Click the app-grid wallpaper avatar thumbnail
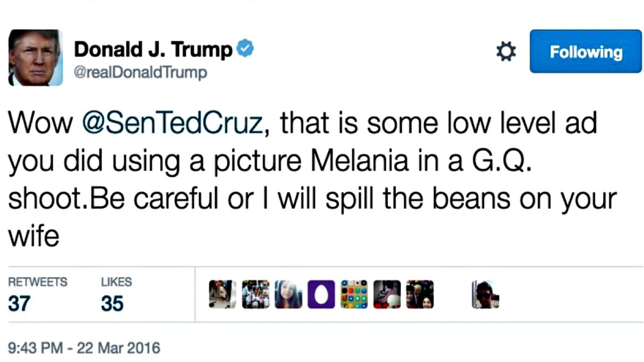Screen dimensions: 644x362 [353, 294]
